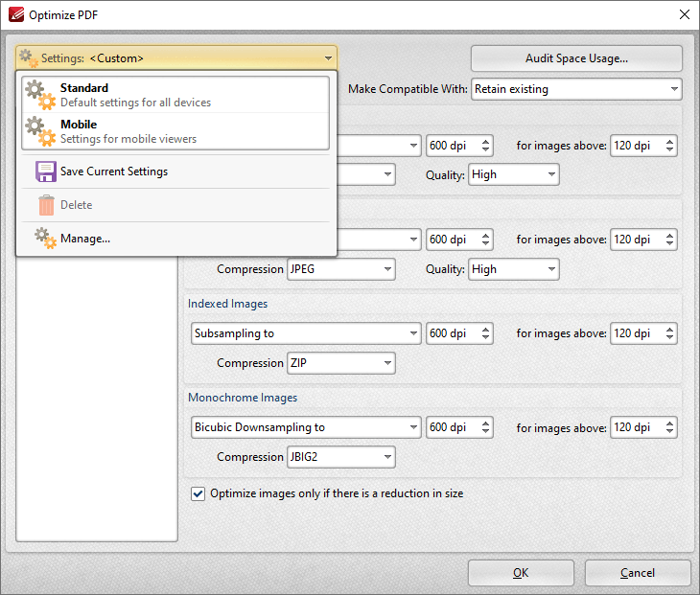Click Indexed Images 600 dpi stepper
The width and height of the screenshot is (700, 595).
tap(486, 333)
